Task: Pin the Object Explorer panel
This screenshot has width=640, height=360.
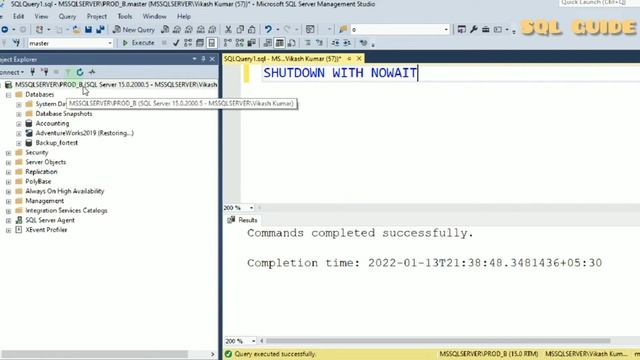Action: pyautogui.click(x=203, y=59)
